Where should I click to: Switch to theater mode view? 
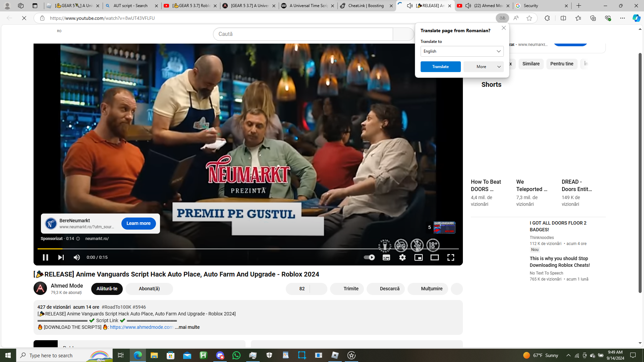click(x=435, y=257)
